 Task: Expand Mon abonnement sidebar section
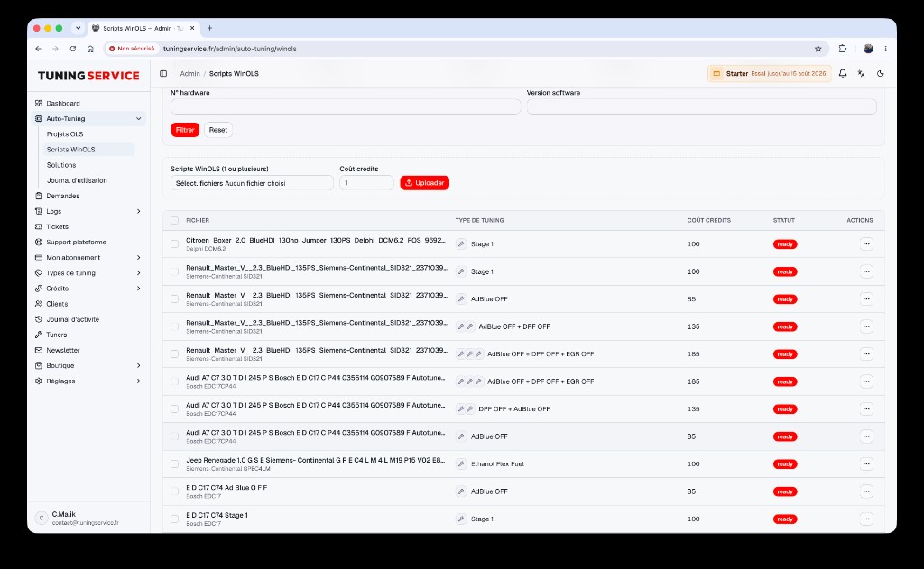(x=138, y=257)
